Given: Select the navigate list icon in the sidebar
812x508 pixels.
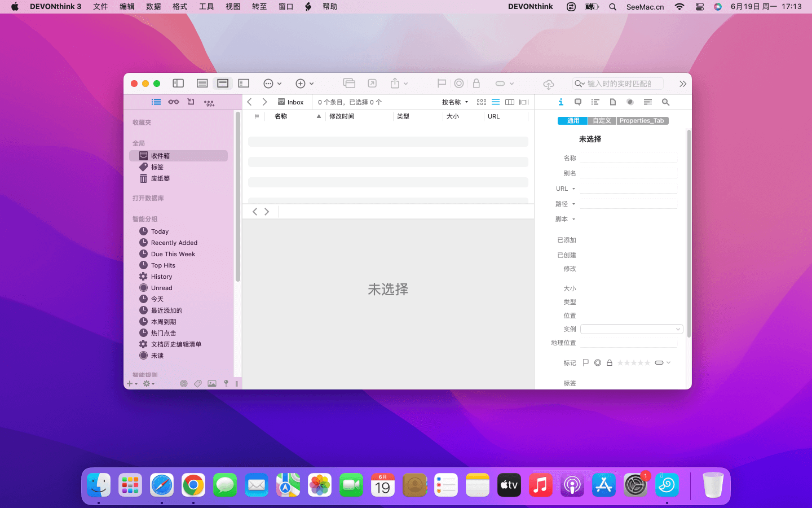Looking at the screenshot, I should [156, 102].
